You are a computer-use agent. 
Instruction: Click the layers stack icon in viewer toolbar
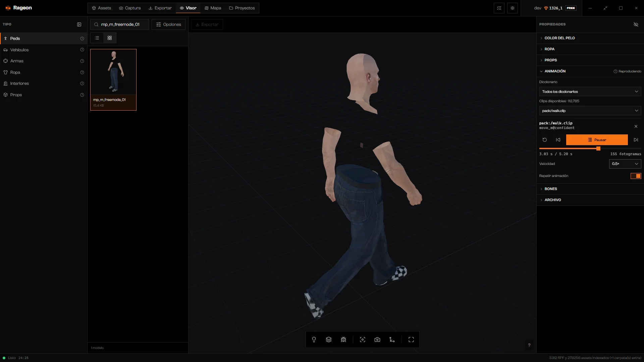pyautogui.click(x=329, y=340)
